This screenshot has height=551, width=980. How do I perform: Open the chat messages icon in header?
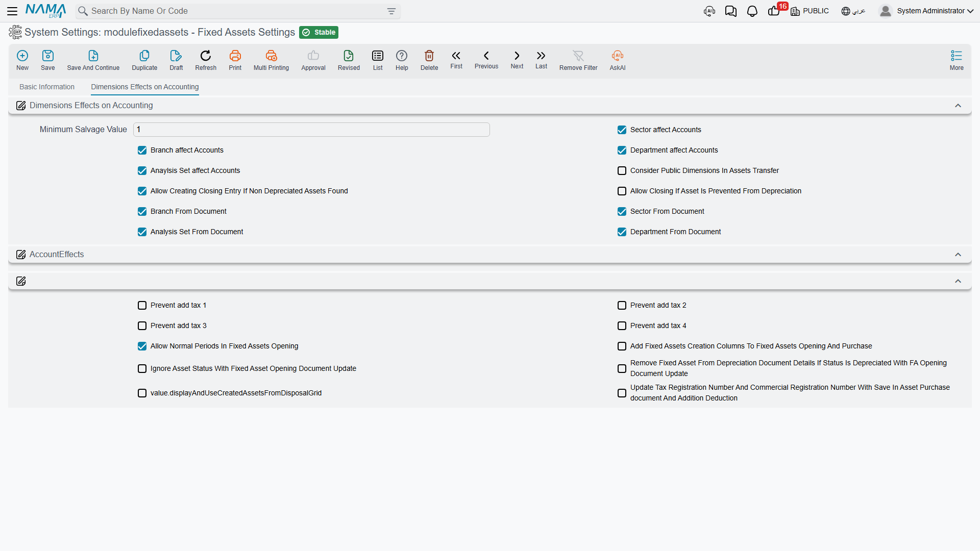pyautogui.click(x=731, y=11)
